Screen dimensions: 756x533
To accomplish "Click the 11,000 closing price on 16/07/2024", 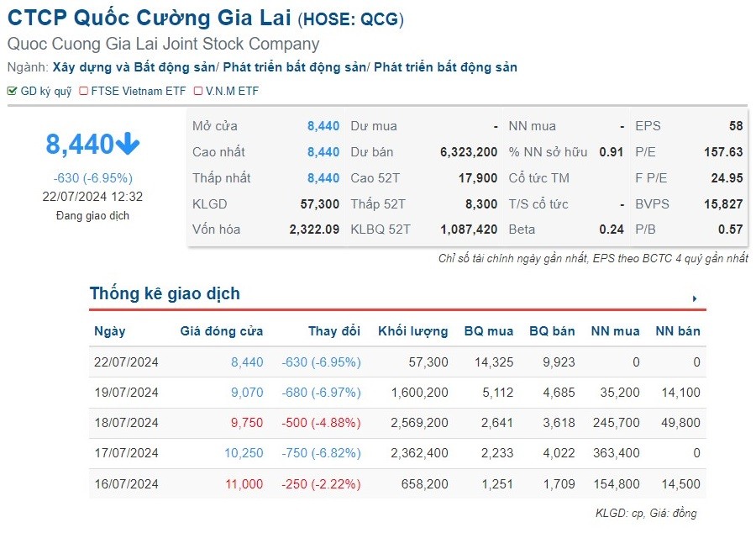I will pyautogui.click(x=244, y=484).
